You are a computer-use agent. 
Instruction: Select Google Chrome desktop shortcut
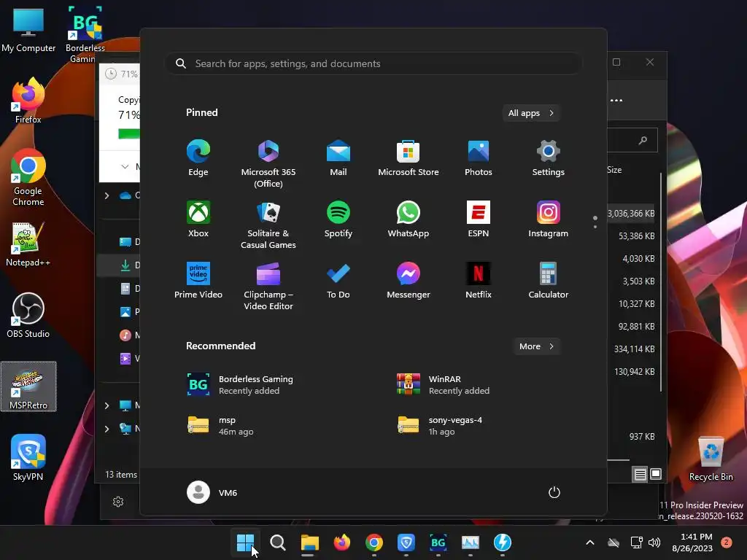coord(28,177)
